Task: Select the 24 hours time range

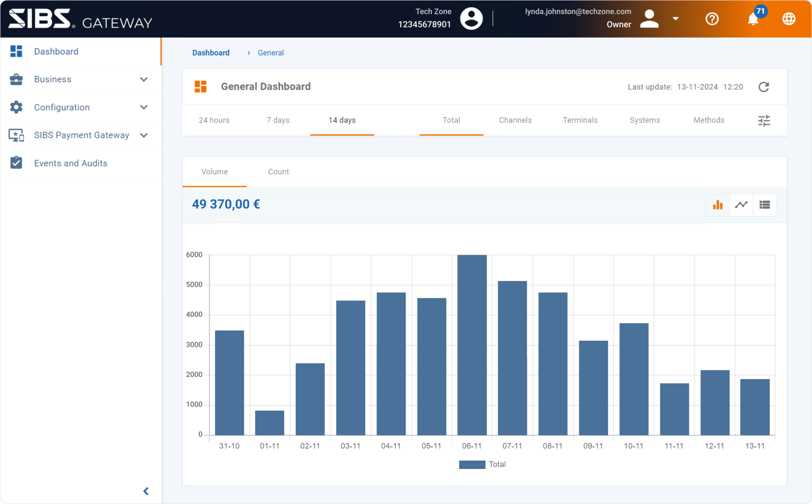Action: pyautogui.click(x=214, y=120)
